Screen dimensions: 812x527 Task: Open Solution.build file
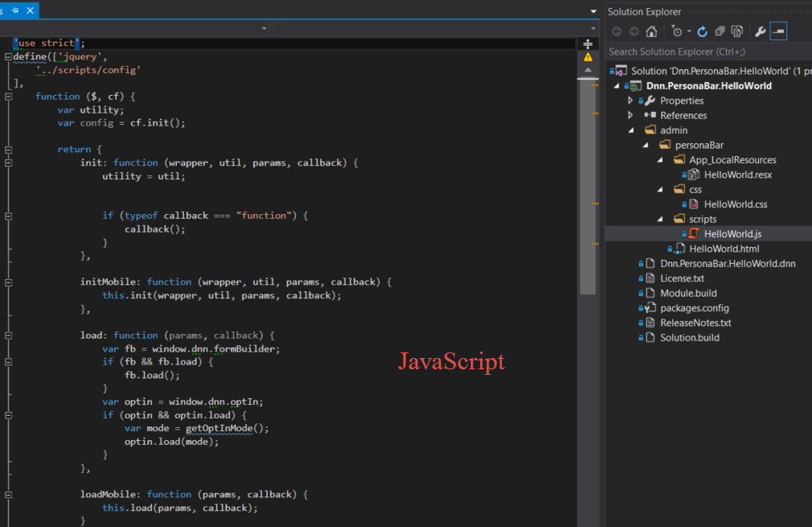[689, 338]
